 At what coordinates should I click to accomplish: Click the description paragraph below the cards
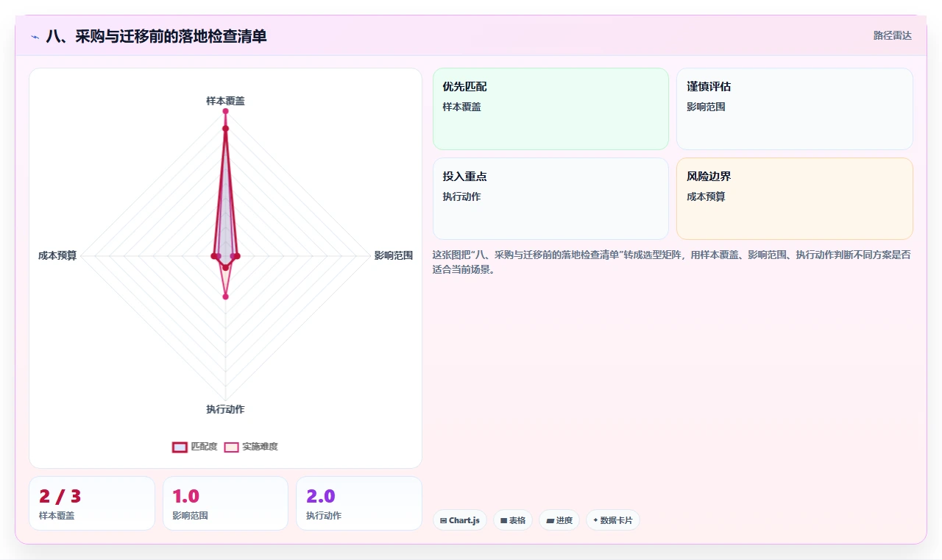click(673, 262)
